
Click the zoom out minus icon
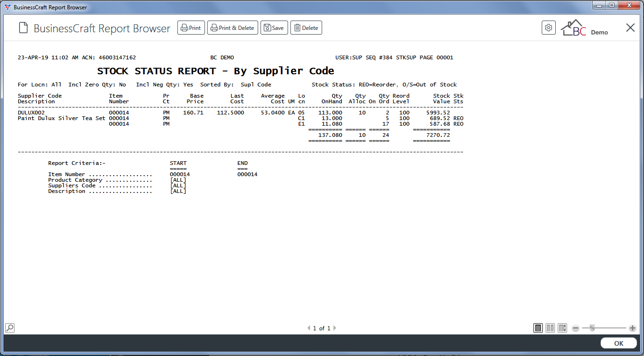pos(576,328)
